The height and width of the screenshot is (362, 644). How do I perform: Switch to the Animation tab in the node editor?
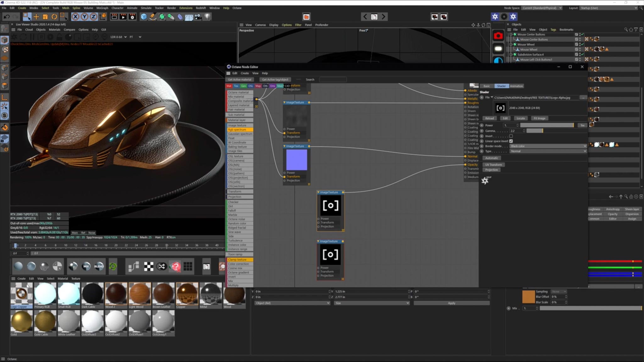point(516,86)
